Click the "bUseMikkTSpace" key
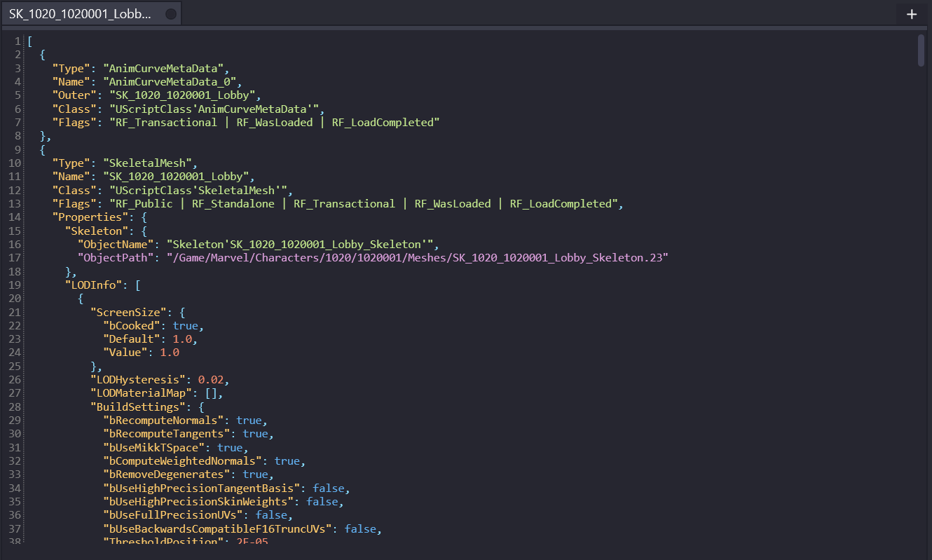 pyautogui.click(x=154, y=447)
